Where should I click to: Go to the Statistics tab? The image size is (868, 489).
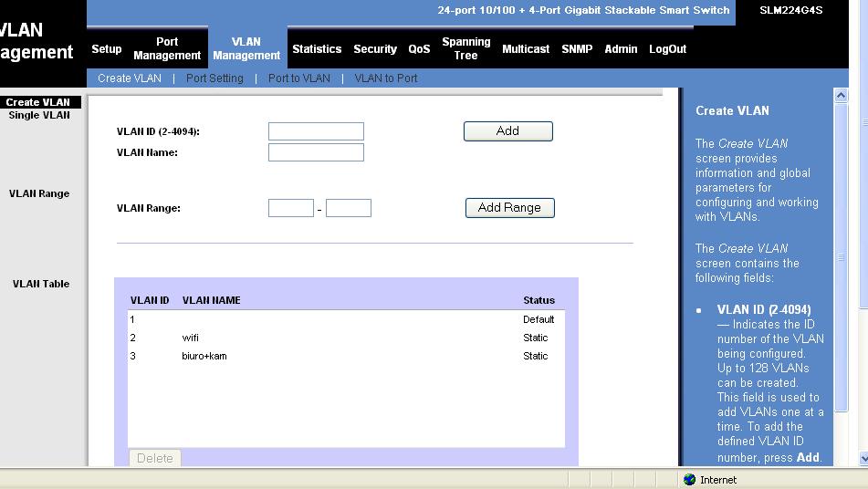(x=317, y=48)
